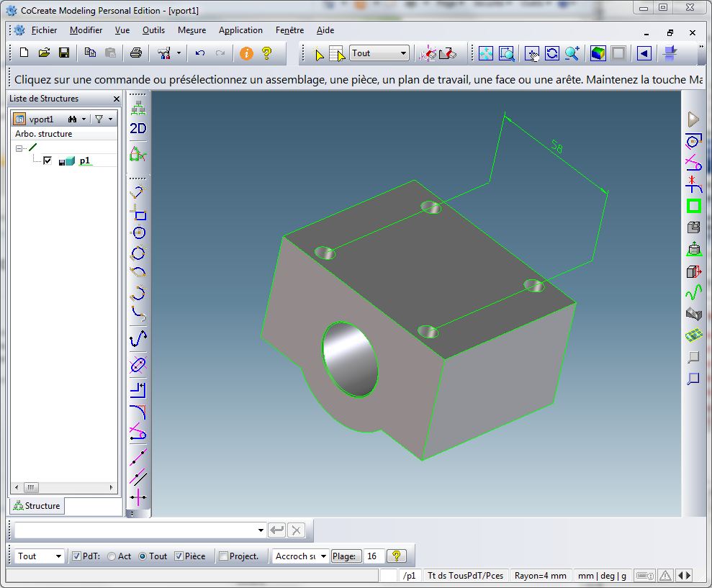712x588 pixels.
Task: Click the yellow question mark help icon
Action: 266,53
